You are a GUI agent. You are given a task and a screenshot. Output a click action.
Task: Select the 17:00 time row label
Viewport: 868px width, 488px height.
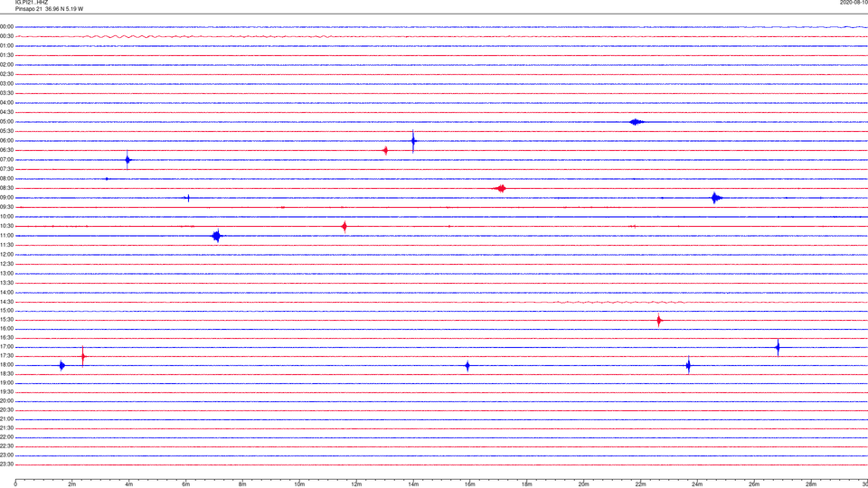6,347
